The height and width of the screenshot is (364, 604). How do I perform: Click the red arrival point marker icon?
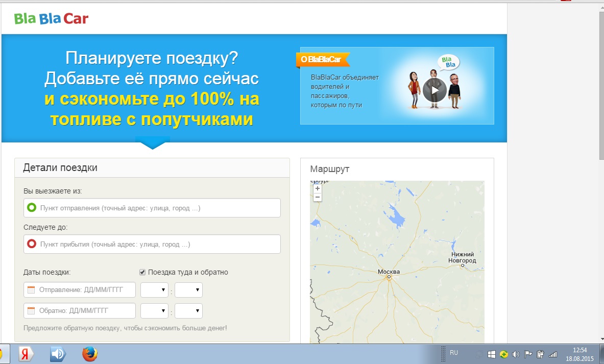coord(32,244)
